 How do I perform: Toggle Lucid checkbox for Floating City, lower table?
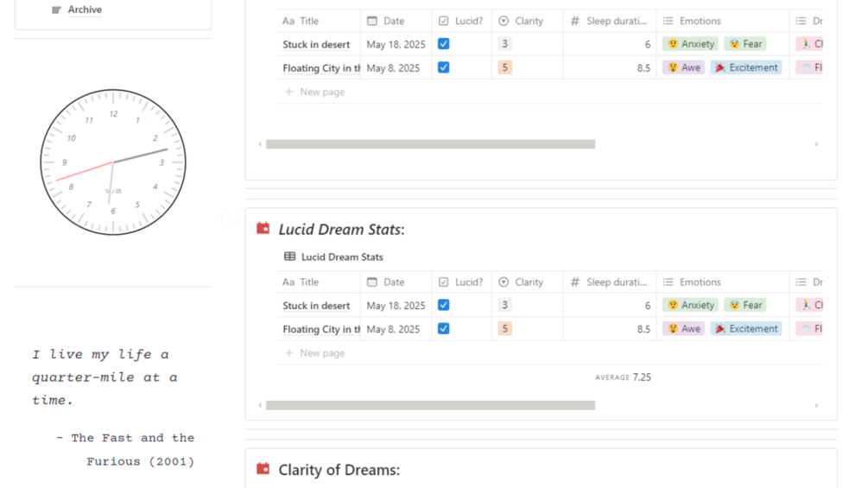[443, 328]
